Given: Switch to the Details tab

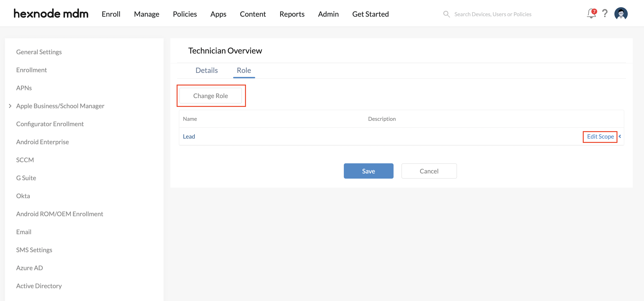Looking at the screenshot, I should [x=207, y=70].
